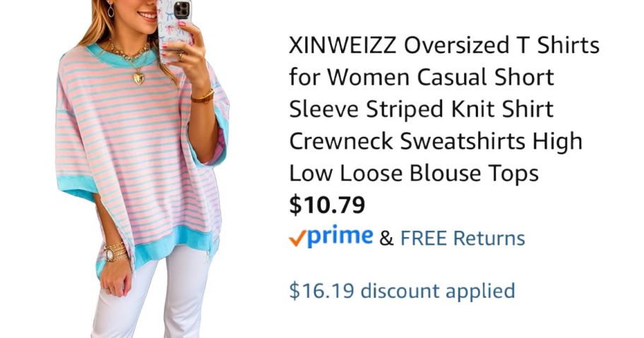644x338 pixels.
Task: Click 'Oversized T Shirts' in the title
Action: (501, 45)
